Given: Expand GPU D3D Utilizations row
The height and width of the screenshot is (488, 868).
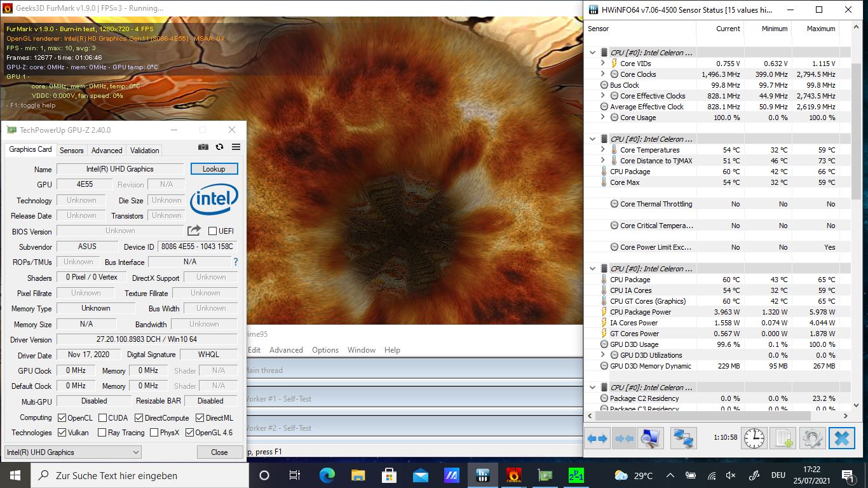Looking at the screenshot, I should [603, 355].
